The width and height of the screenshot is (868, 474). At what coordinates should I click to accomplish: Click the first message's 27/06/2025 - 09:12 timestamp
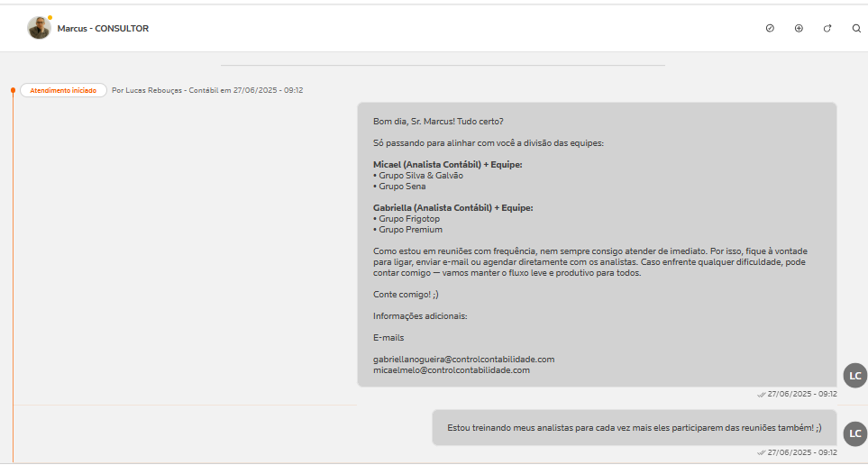(x=802, y=394)
